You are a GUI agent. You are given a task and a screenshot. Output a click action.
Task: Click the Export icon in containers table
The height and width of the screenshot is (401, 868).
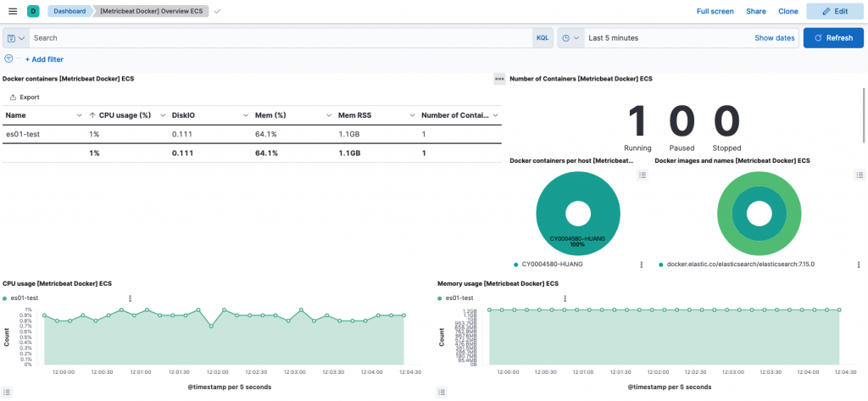(14, 97)
